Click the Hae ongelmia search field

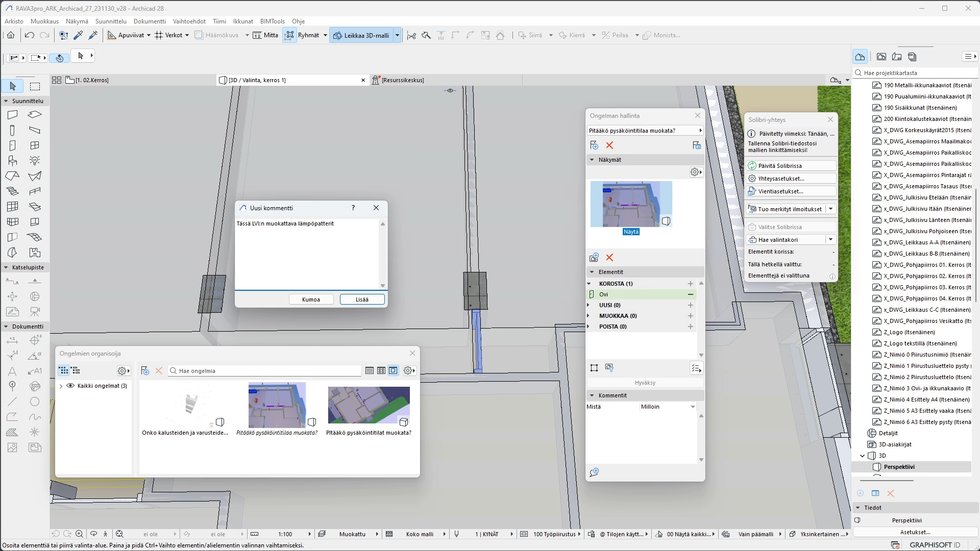[x=264, y=371]
